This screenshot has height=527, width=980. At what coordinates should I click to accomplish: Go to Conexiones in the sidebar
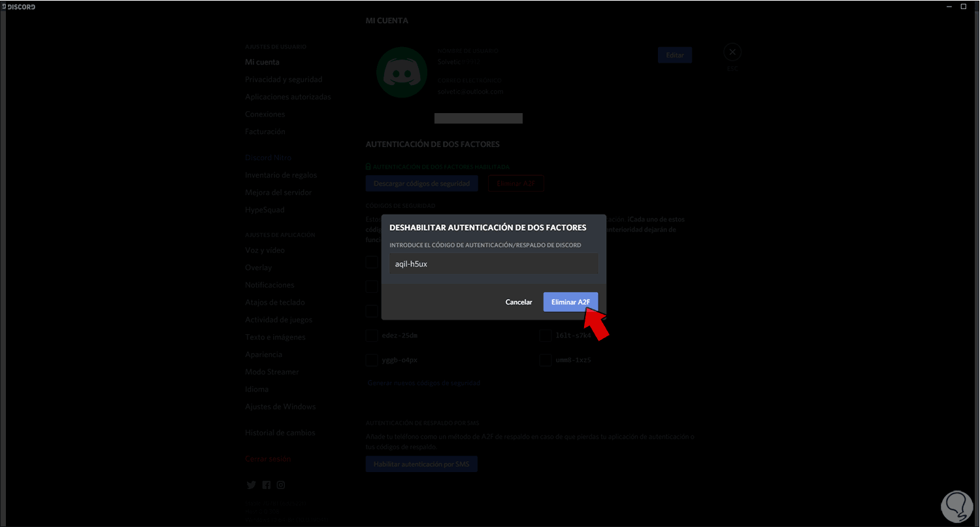pyautogui.click(x=265, y=114)
